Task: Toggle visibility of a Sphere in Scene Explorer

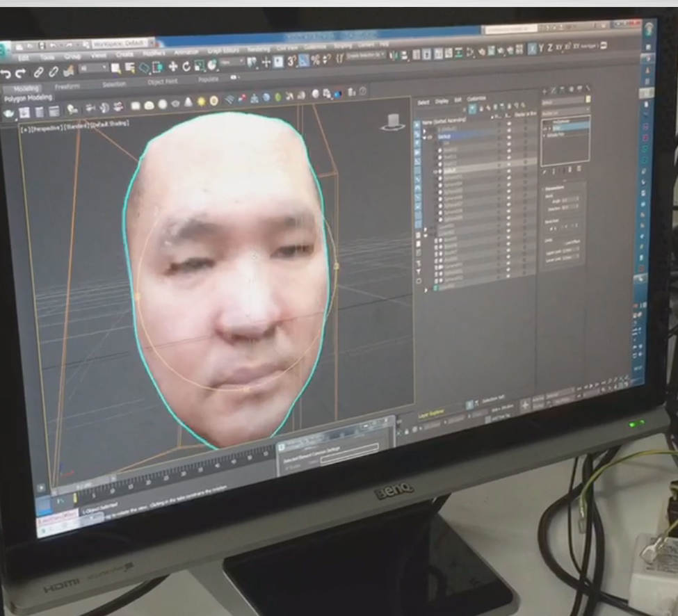Action: click(x=508, y=177)
